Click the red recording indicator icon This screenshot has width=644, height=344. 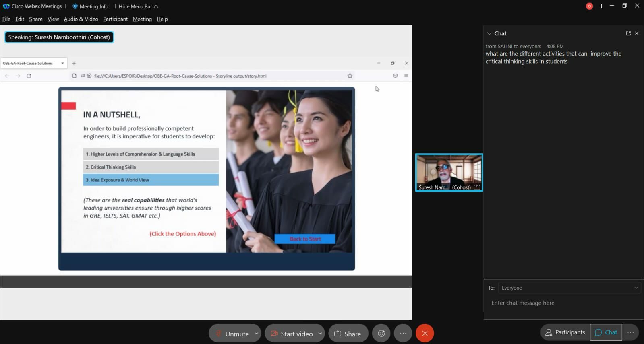pos(589,6)
